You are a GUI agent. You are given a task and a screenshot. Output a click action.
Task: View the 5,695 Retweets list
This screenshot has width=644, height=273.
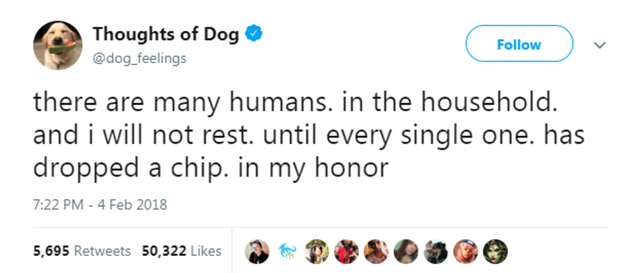pos(81,251)
